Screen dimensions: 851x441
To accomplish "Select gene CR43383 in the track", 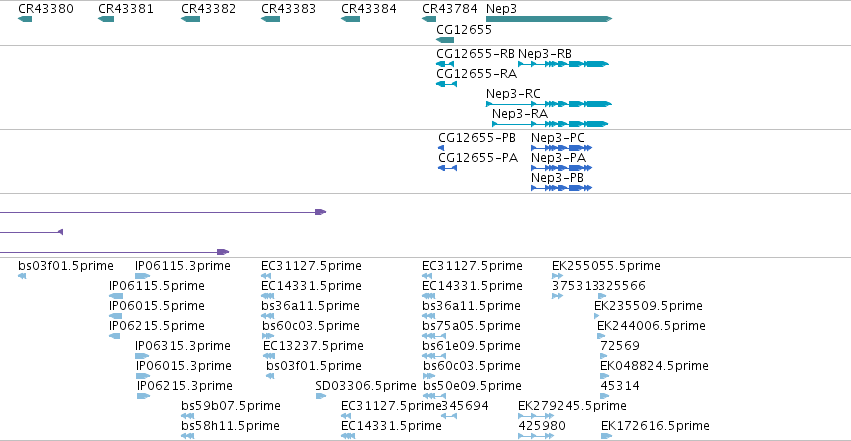I will click(270, 19).
